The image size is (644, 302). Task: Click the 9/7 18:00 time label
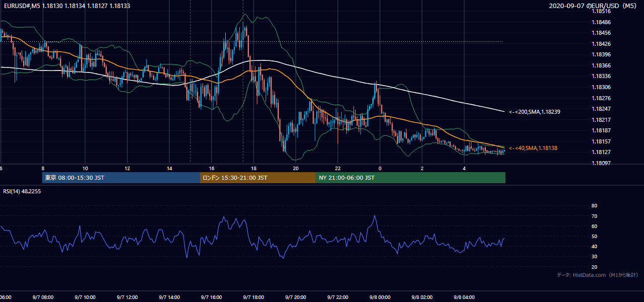click(253, 297)
